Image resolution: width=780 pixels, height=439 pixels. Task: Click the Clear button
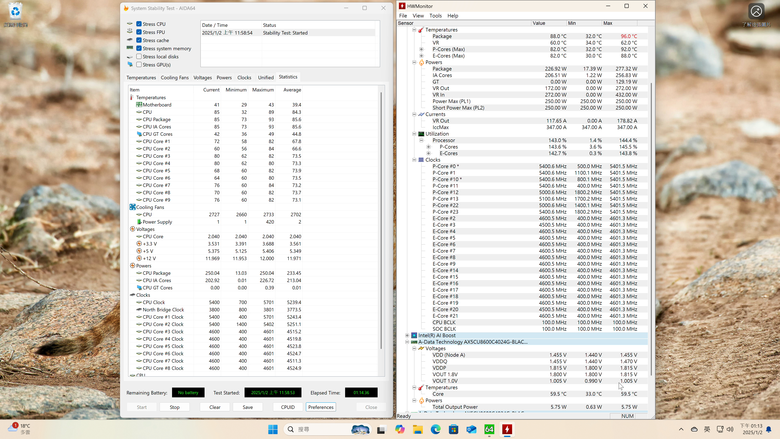pyautogui.click(x=215, y=407)
